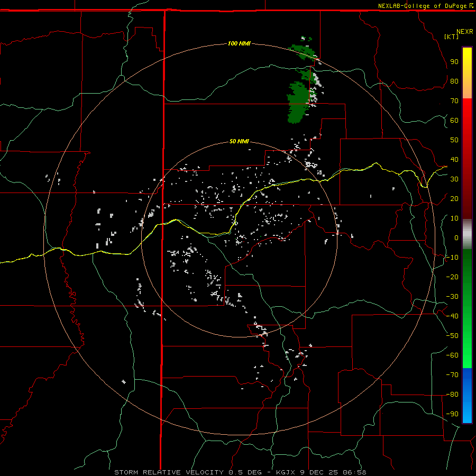
Task: Select the positive 40 knot scale label
Action: pyautogui.click(x=454, y=159)
